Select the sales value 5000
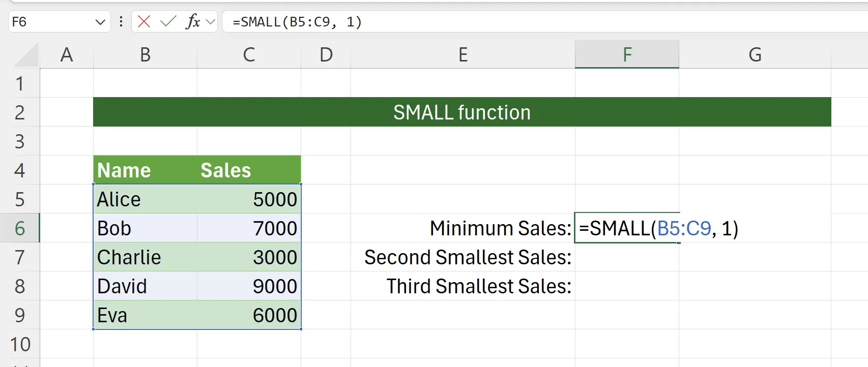 (x=249, y=199)
